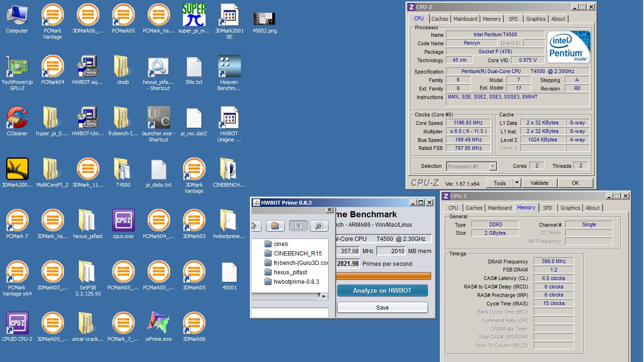This screenshot has width=644, height=362.
Task: Open Graphics tab in upper CPU-Z window
Action: 536,19
